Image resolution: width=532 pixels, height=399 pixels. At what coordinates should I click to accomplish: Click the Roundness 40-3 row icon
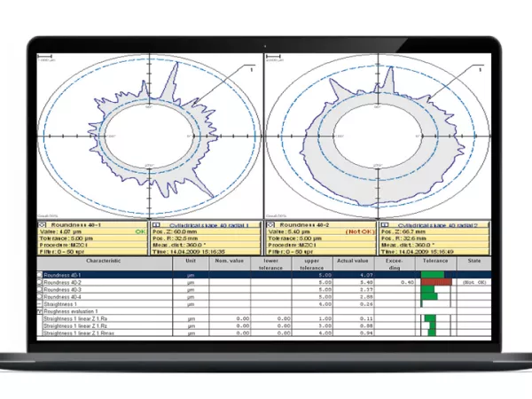pyautogui.click(x=40, y=290)
